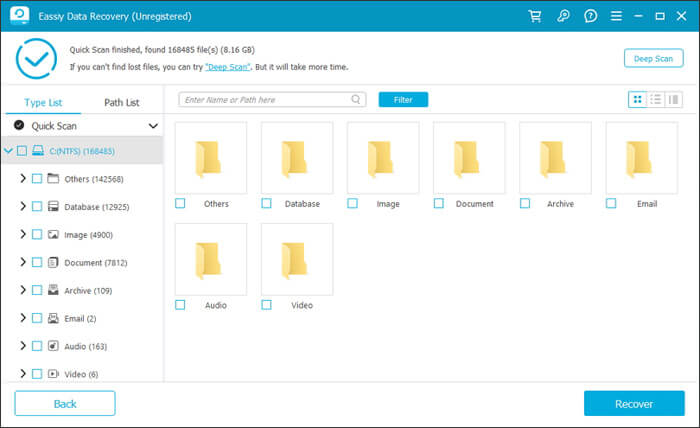Check the Audio folder checkbox in grid
The image size is (700, 428).
click(180, 305)
